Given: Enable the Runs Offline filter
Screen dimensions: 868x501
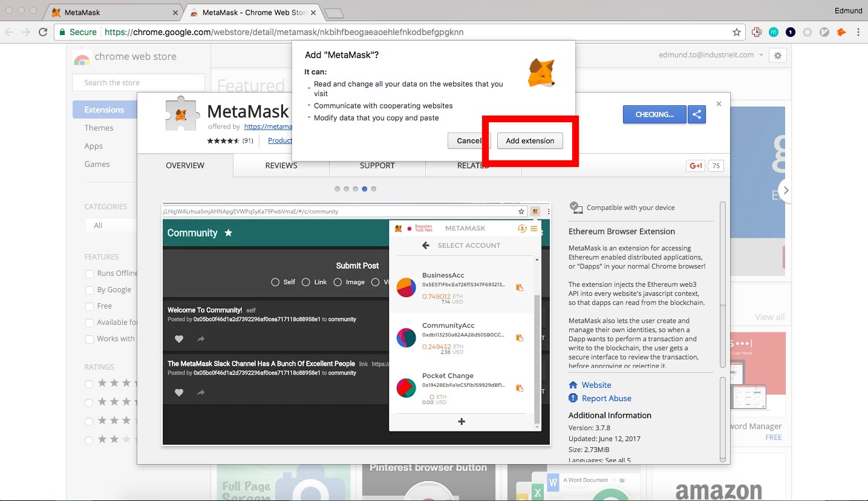Looking at the screenshot, I should (x=90, y=273).
